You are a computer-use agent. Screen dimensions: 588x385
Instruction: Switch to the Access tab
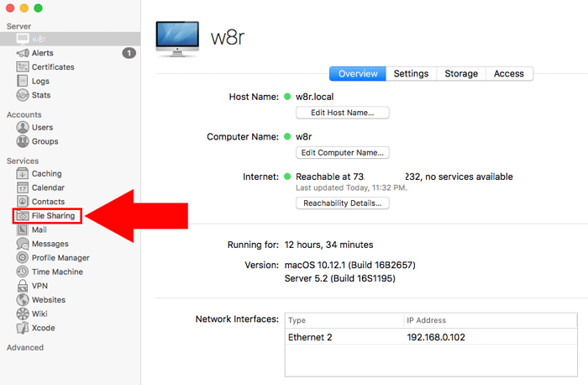point(509,73)
